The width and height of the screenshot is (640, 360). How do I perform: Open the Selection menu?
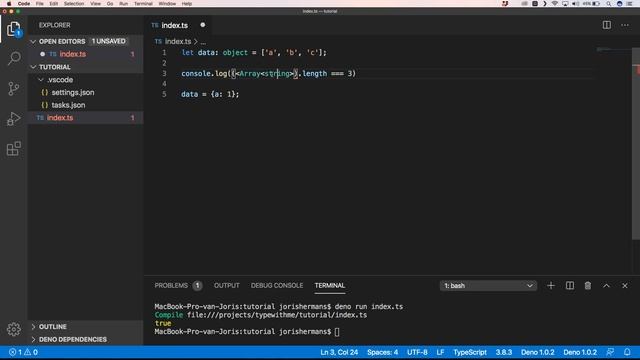coord(74,4)
